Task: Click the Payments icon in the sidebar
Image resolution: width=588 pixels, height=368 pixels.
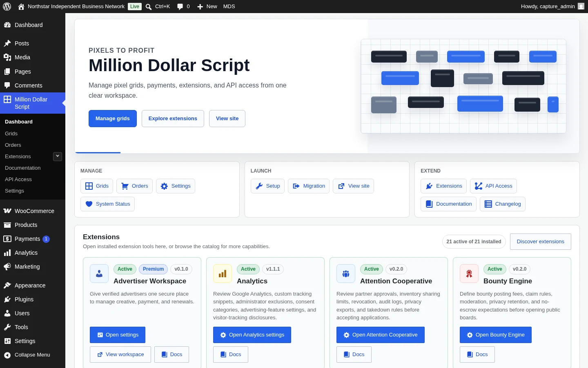Action: click(x=7, y=239)
